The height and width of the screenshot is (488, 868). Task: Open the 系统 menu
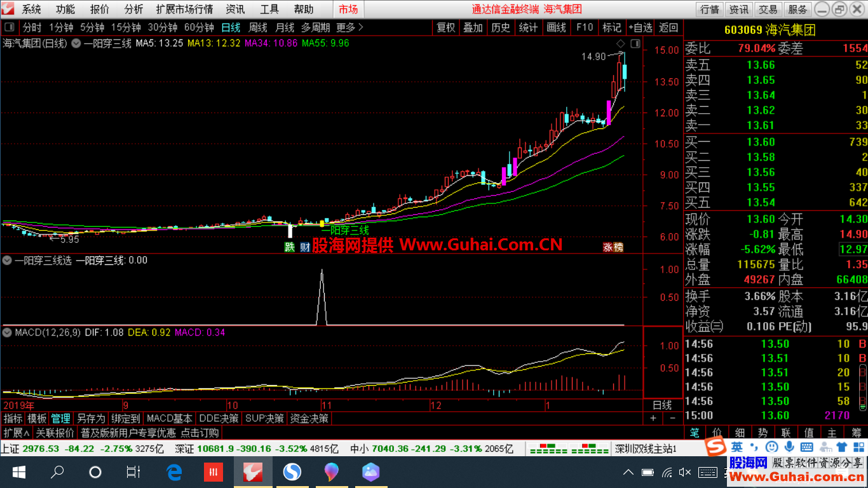(31, 10)
